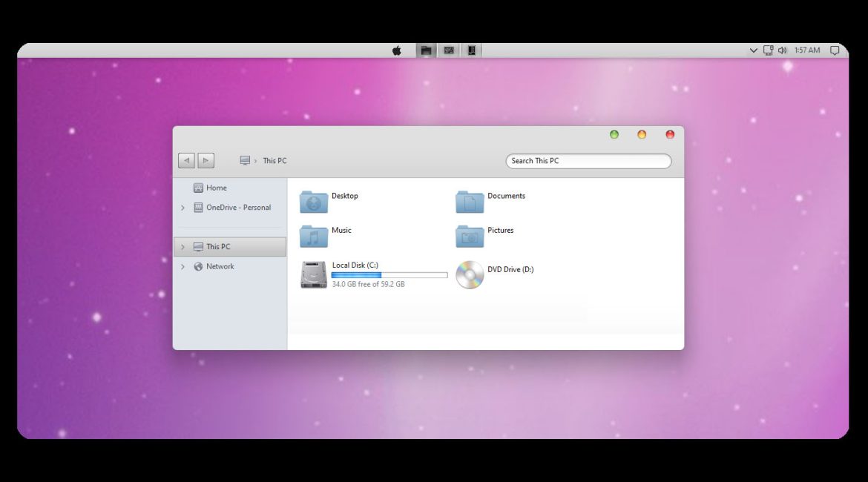Click the Apple logo start button
This screenshot has width=868, height=482.
pyautogui.click(x=397, y=50)
